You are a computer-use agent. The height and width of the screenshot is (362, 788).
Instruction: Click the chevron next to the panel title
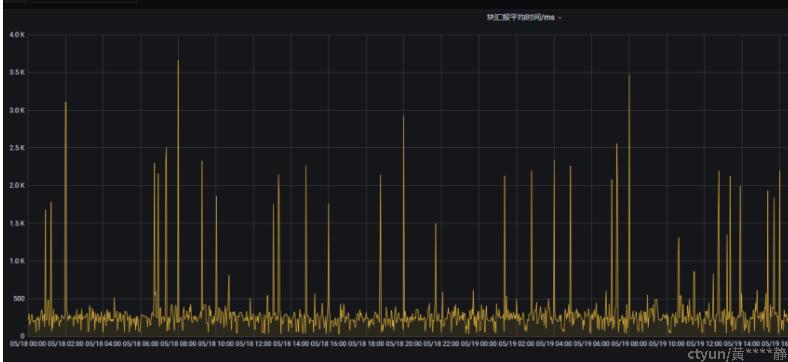tap(560, 18)
